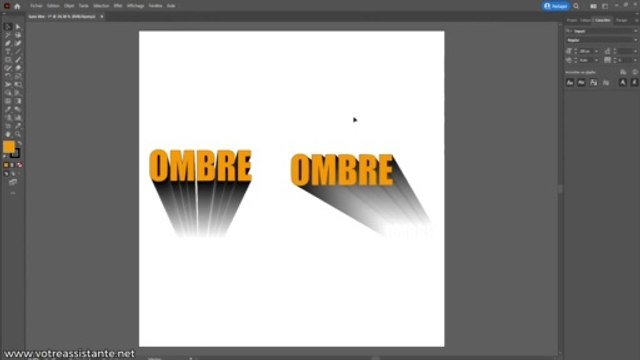The height and width of the screenshot is (360, 640).
Task: Select the Scale tool
Action: pos(18,76)
